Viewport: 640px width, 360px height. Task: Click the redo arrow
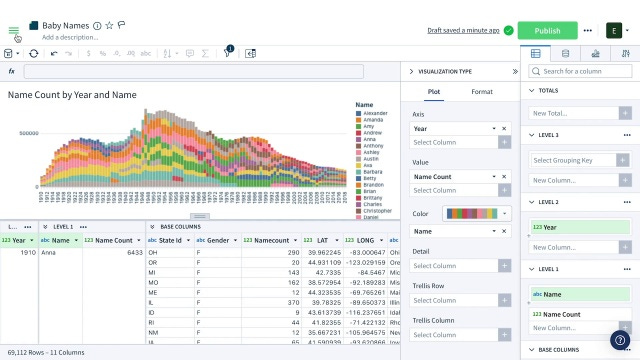pos(68,53)
